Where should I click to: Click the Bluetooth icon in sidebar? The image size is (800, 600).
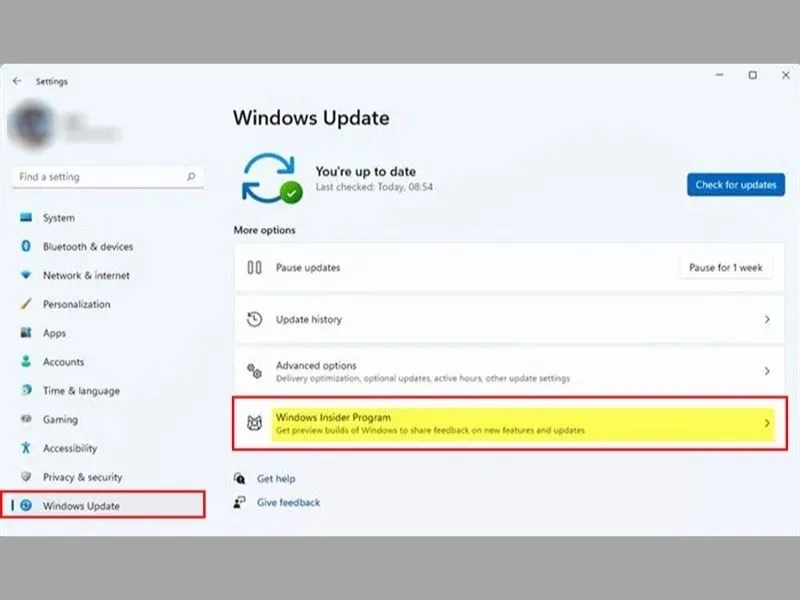26,246
